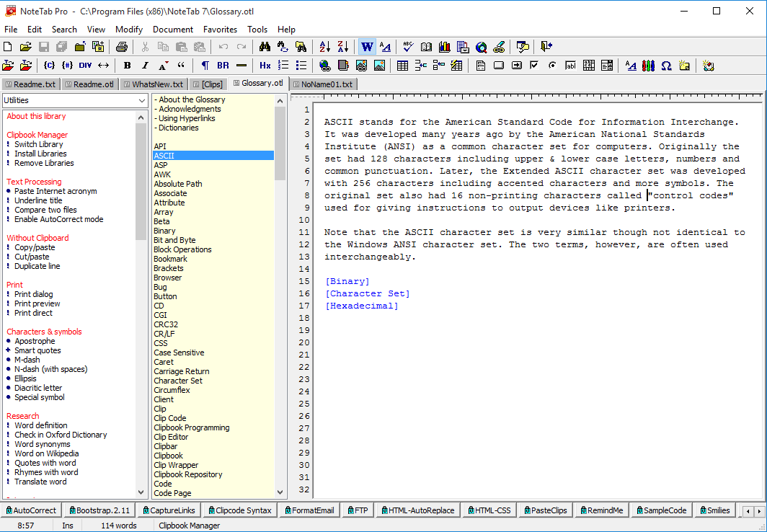Toggle insert mode via Ins indicator
This screenshot has width=767, height=532.
(67, 525)
